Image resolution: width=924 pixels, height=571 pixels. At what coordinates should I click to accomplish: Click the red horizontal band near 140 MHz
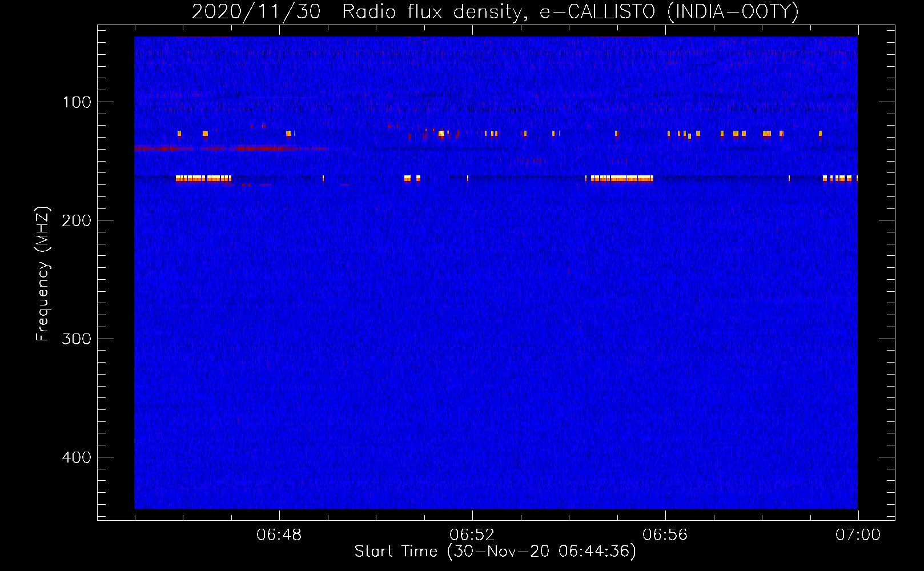point(231,148)
